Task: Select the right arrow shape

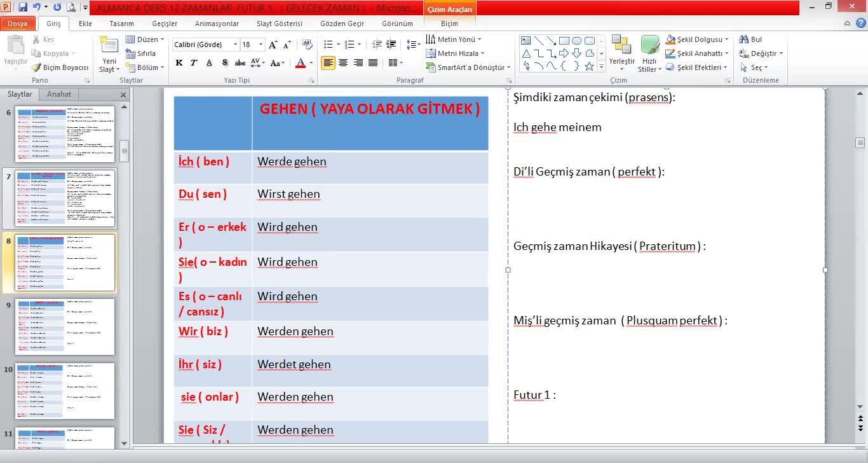Action: (x=564, y=53)
